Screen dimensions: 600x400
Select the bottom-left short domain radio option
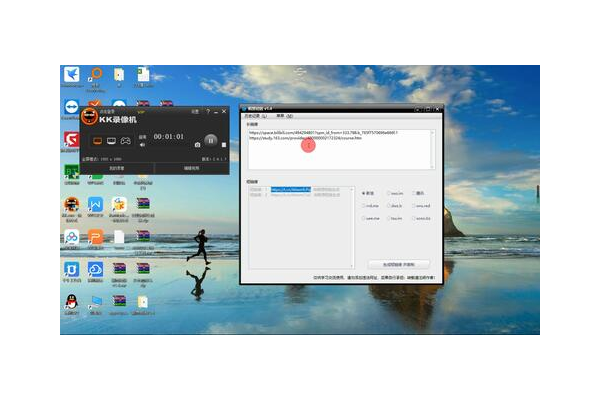pos(363,217)
